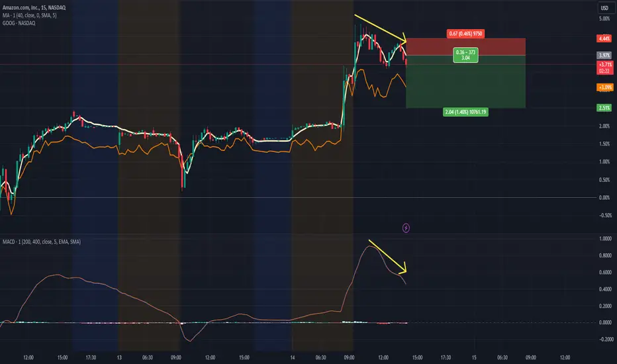
Task: Select the 2.04 (1.40%) 10761.19 target label
Action: [x=465, y=112]
